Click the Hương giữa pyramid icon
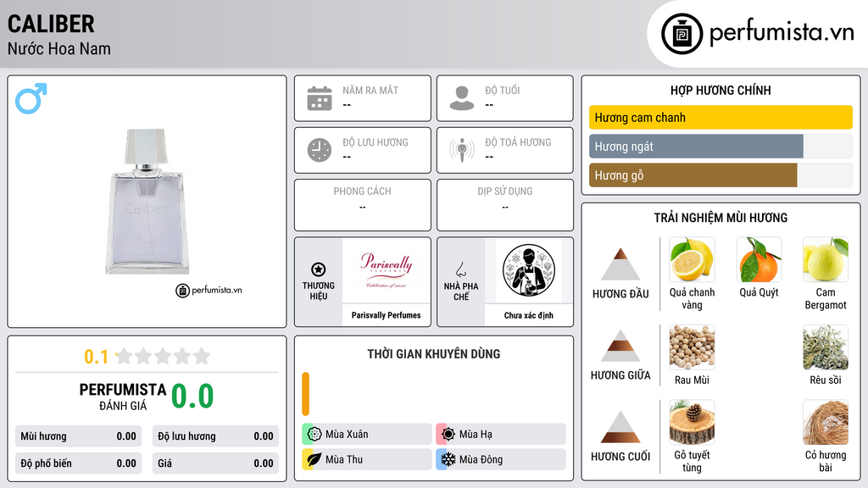 [x=620, y=346]
